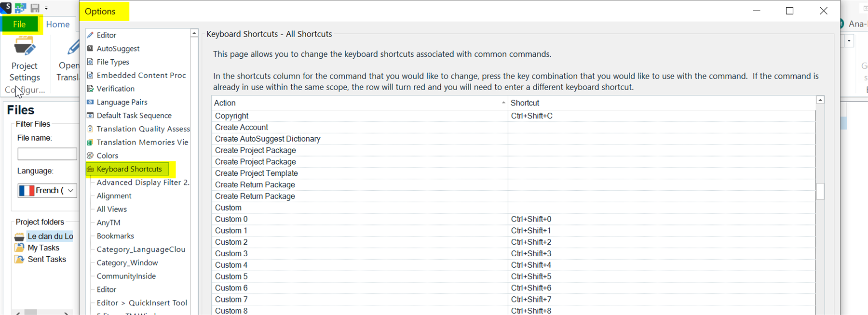This screenshot has width=868, height=315.
Task: Click the Default Task Sequence icon
Action: [90, 116]
